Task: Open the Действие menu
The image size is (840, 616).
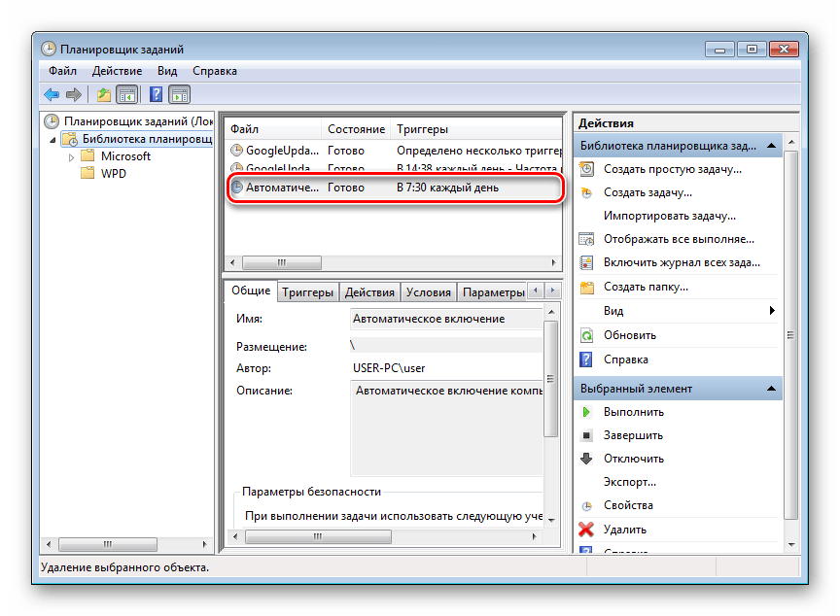Action: [x=117, y=71]
